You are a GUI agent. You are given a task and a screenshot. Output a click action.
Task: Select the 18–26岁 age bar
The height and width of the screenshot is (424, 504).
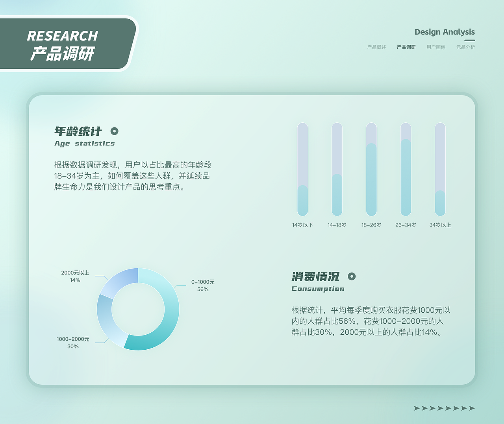pos(371,169)
